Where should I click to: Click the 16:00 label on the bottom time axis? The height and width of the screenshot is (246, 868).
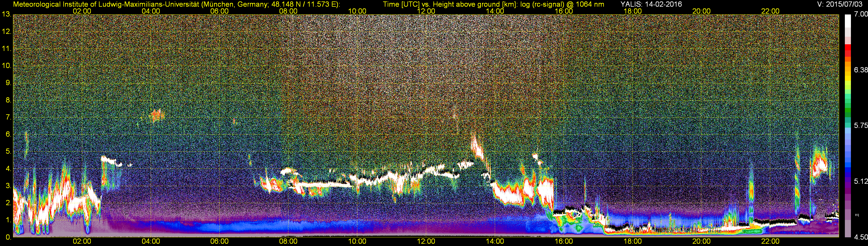[564, 241]
